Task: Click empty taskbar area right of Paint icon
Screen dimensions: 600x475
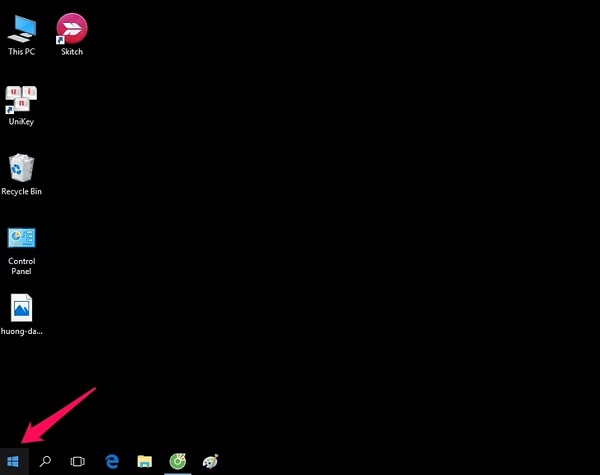Action: 400,461
